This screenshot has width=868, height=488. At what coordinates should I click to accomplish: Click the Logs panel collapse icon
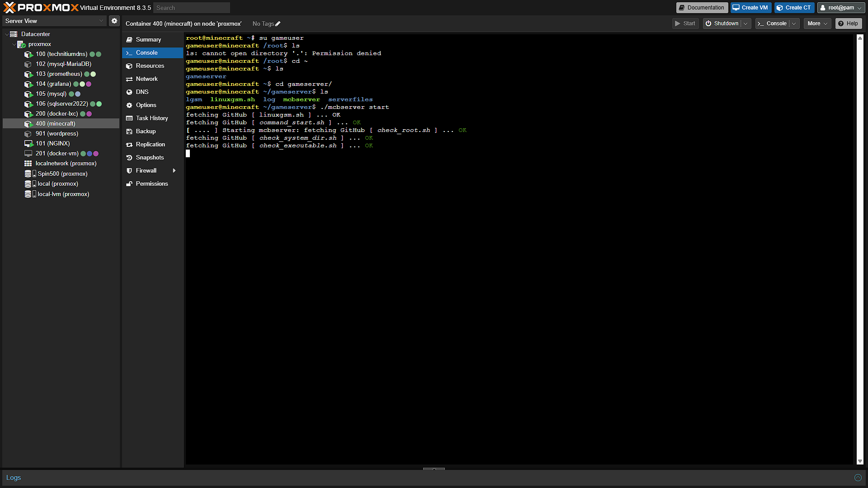coord(858,478)
